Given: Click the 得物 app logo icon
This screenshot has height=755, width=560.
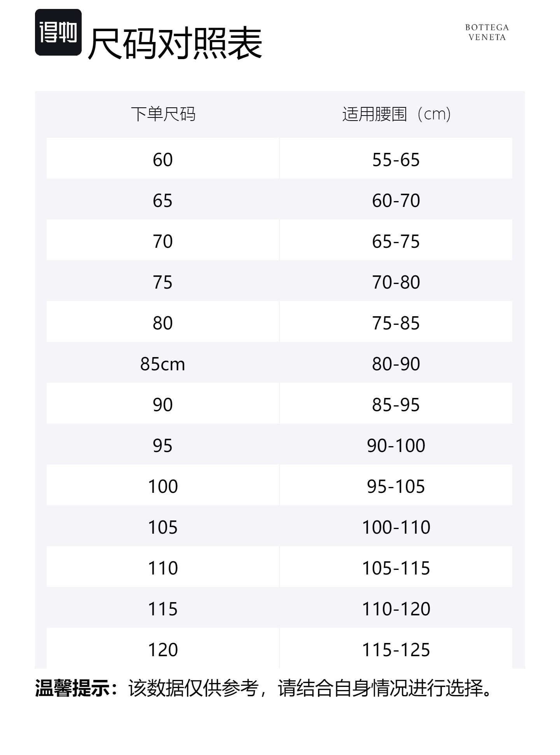Looking at the screenshot, I should tap(58, 32).
